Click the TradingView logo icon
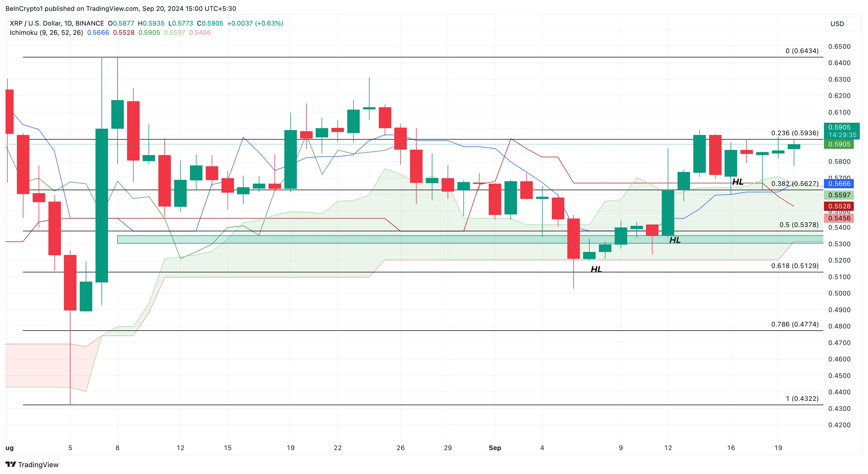868x474 pixels. [x=11, y=464]
